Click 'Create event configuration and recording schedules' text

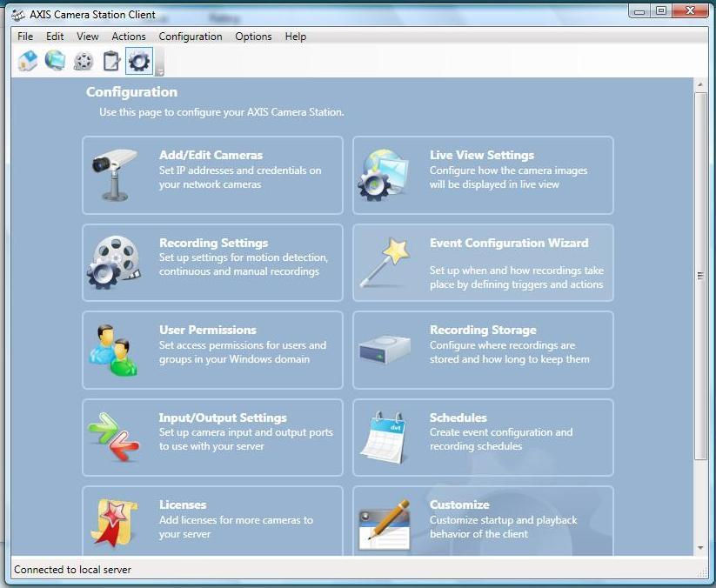tap(501, 439)
